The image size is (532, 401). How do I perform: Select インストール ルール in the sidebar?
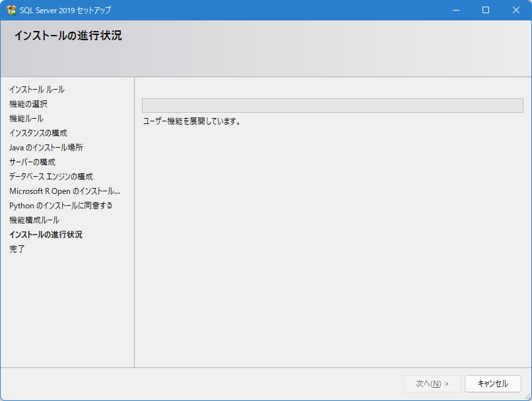(37, 90)
